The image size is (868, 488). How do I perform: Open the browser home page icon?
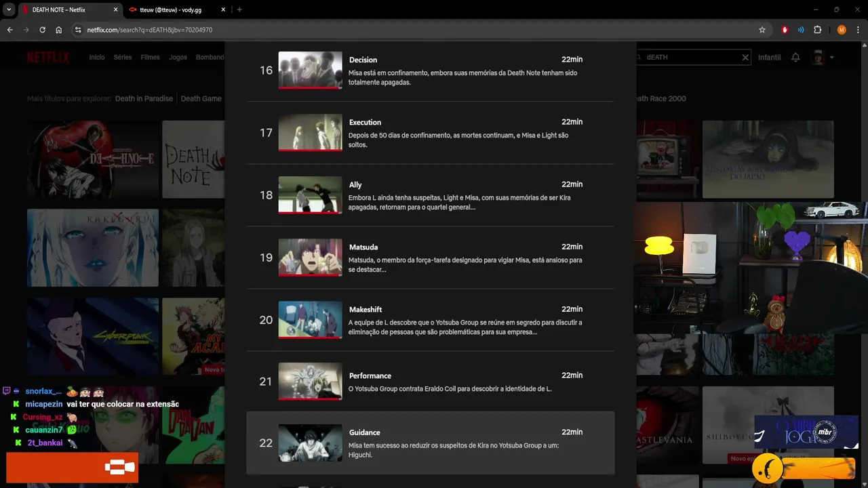pos(59,30)
